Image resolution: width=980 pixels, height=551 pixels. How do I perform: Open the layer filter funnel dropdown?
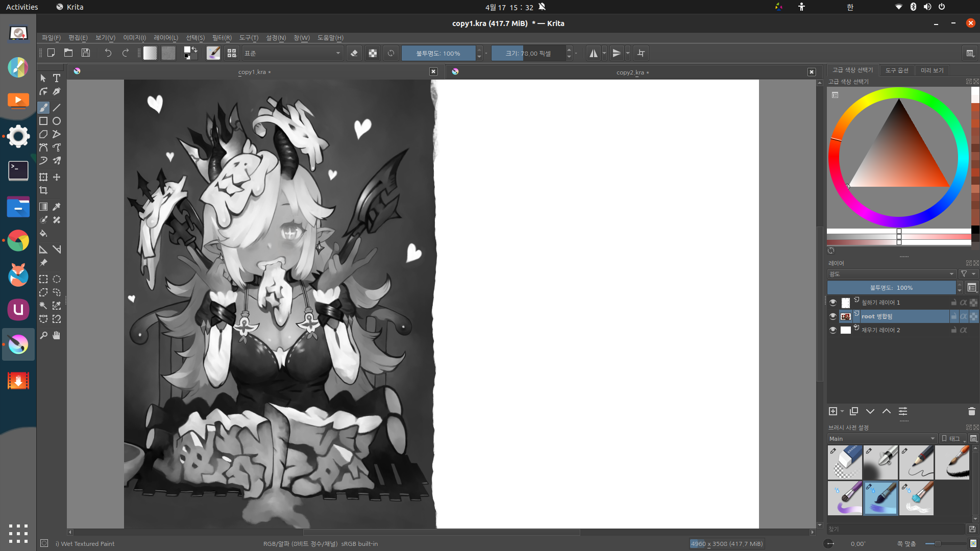point(968,274)
